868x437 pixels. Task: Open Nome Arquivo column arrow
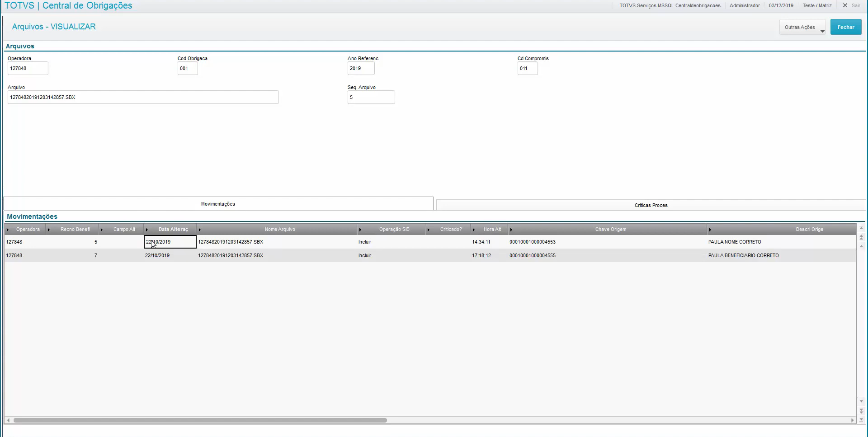pos(199,230)
